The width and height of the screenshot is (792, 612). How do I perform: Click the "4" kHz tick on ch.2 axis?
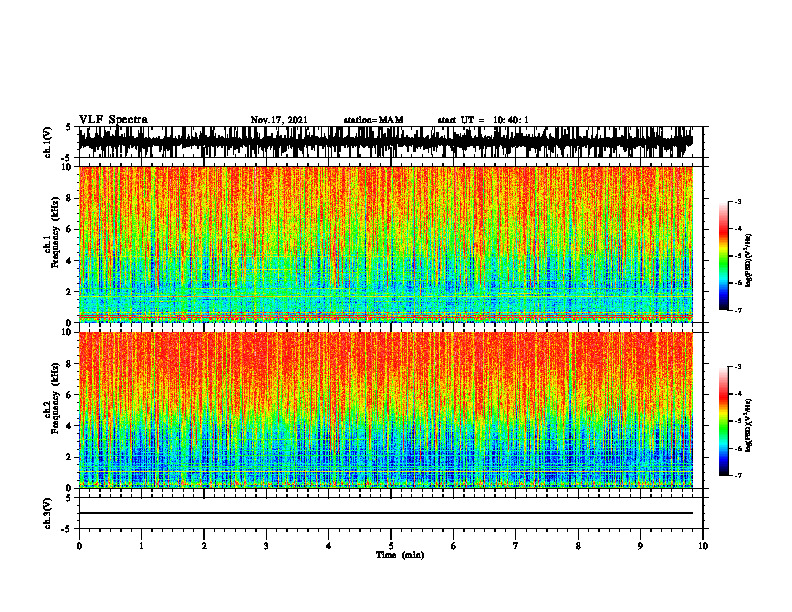69,426
